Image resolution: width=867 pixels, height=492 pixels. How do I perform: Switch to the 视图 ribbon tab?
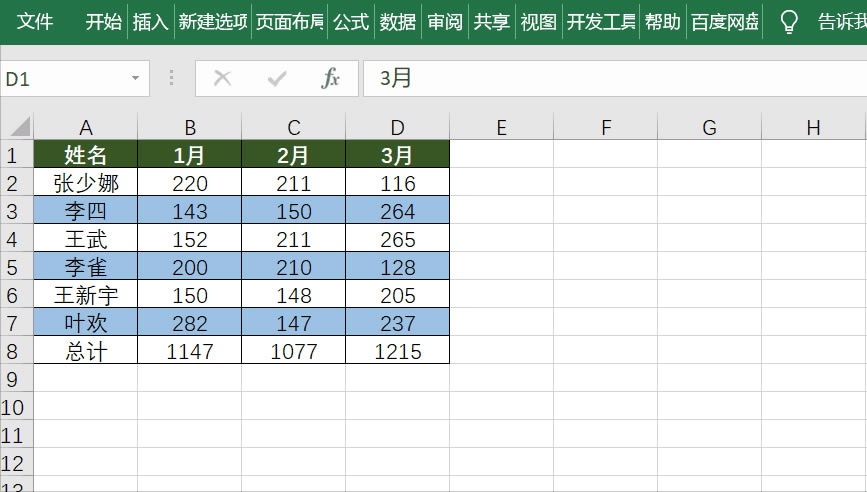point(539,22)
